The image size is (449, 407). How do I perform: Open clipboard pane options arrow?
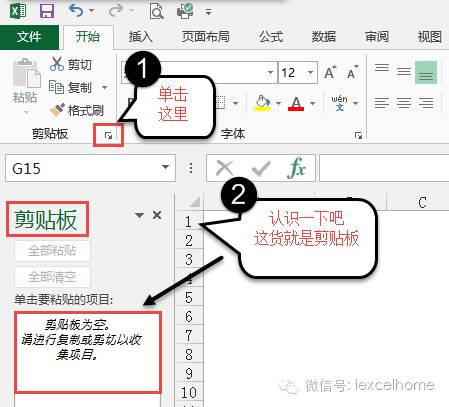coord(139,215)
